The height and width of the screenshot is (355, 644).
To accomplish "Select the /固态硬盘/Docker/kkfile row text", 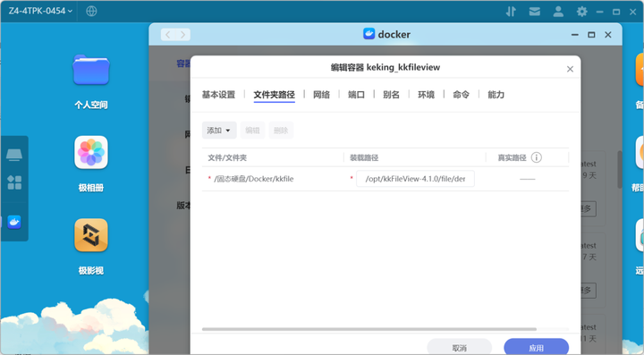I will [254, 179].
